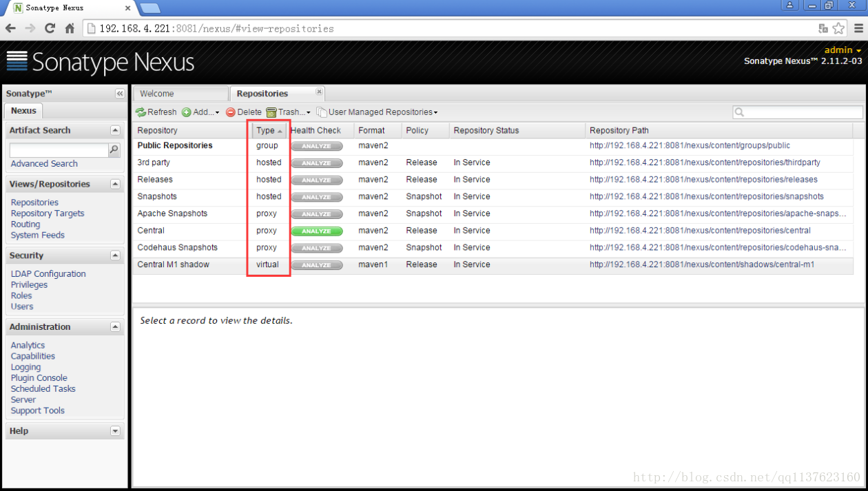The width and height of the screenshot is (868, 491).
Task: Select the Apache Snapshots repository row
Action: 493,213
